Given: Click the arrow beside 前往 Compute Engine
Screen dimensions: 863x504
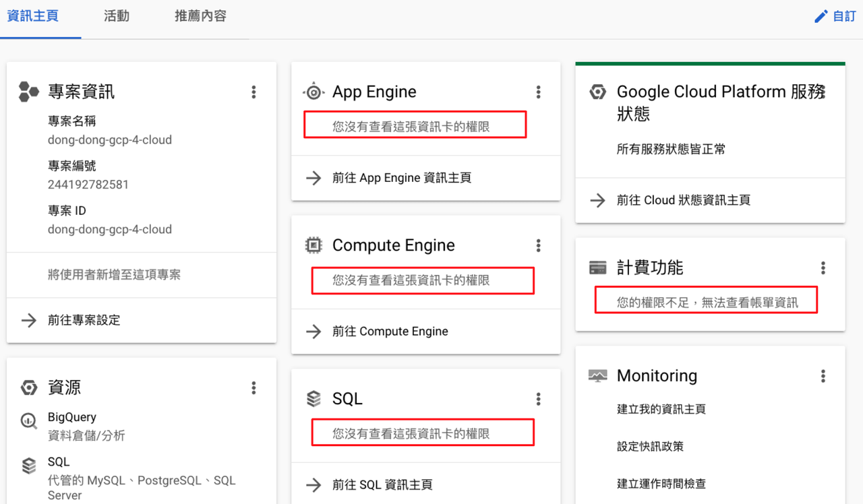Looking at the screenshot, I should click(314, 332).
